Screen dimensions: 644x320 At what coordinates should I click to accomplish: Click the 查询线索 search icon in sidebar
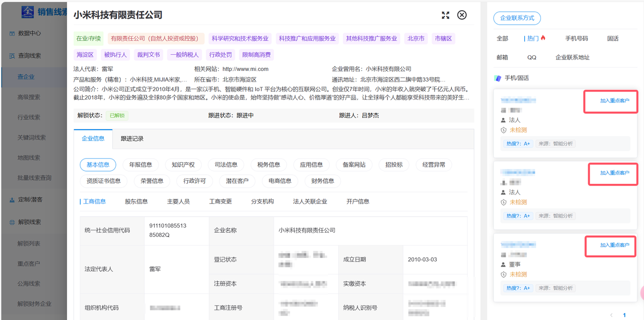coord(12,56)
